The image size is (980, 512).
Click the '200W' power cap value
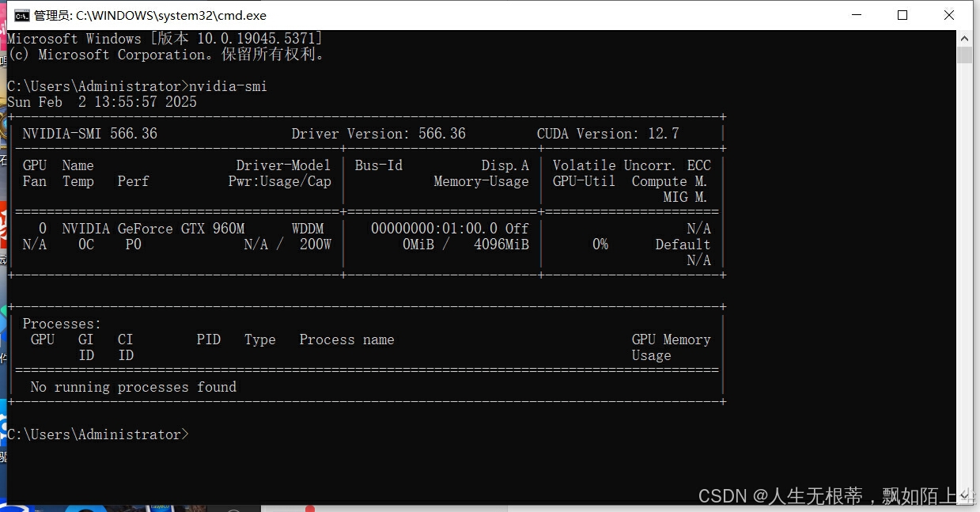click(x=315, y=245)
